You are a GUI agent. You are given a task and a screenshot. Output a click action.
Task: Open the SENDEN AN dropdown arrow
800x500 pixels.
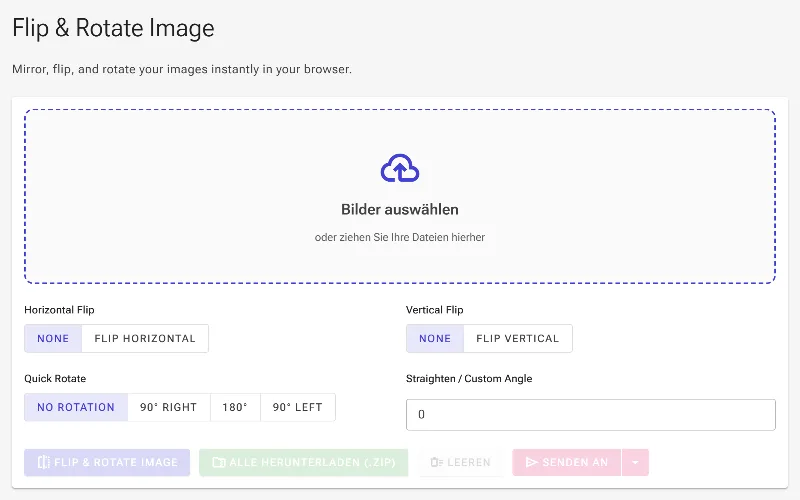click(635, 462)
